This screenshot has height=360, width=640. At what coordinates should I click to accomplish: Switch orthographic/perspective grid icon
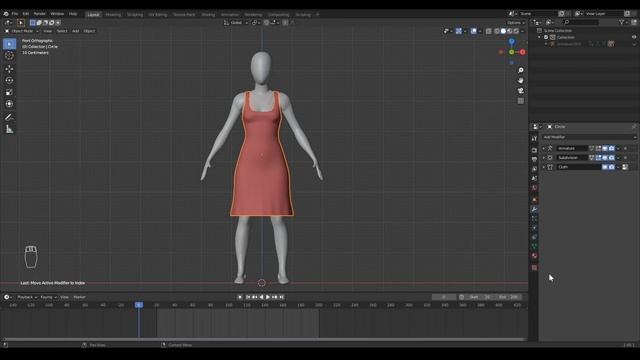click(520, 101)
